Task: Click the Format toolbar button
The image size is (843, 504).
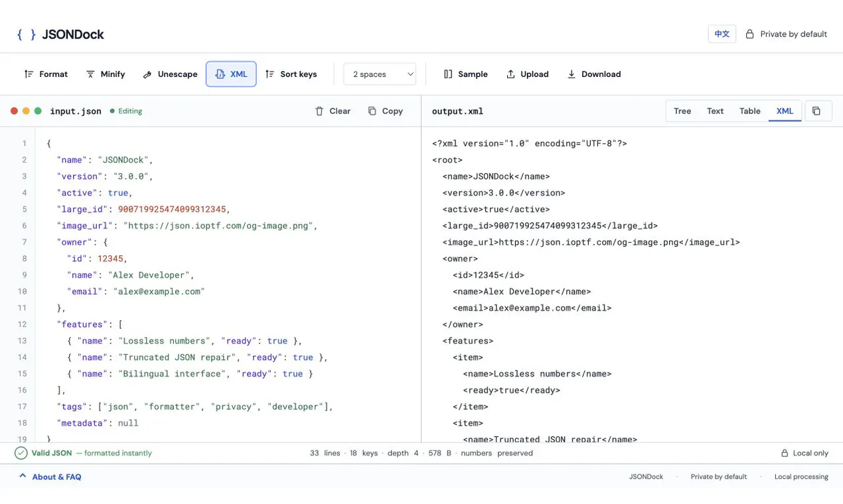Action: click(x=46, y=74)
